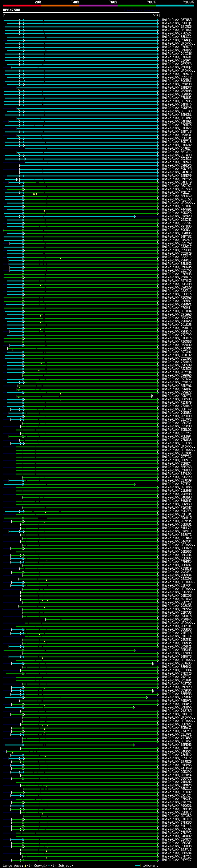The width and height of the screenshot is (197, 868).
Task: Select the UniRef100_Q7XQ49 label
Action: (x=177, y=406)
